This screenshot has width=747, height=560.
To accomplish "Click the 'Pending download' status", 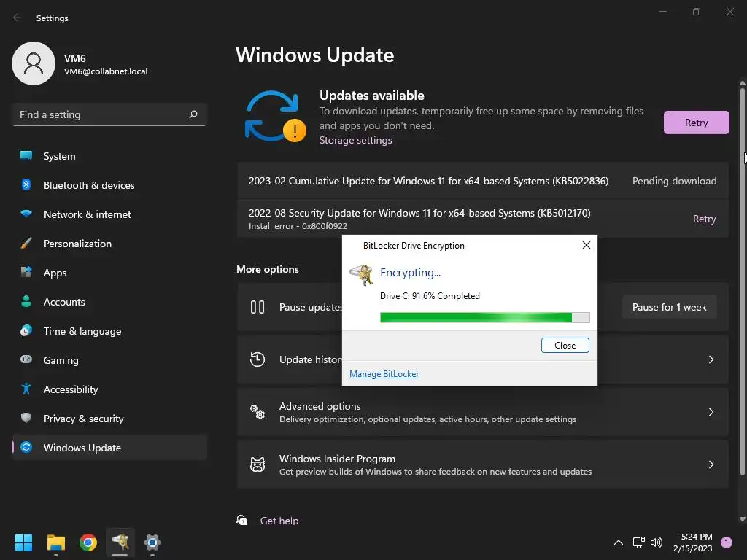I will [x=674, y=181].
